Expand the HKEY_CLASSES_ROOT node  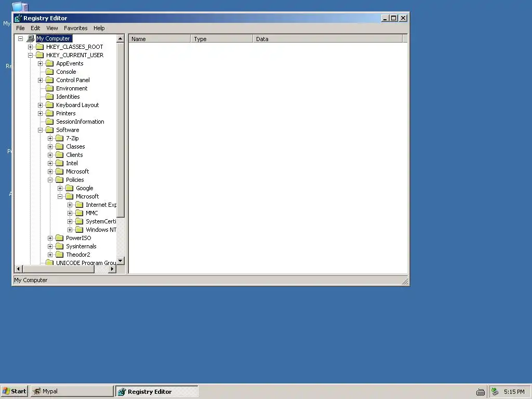tap(31, 47)
